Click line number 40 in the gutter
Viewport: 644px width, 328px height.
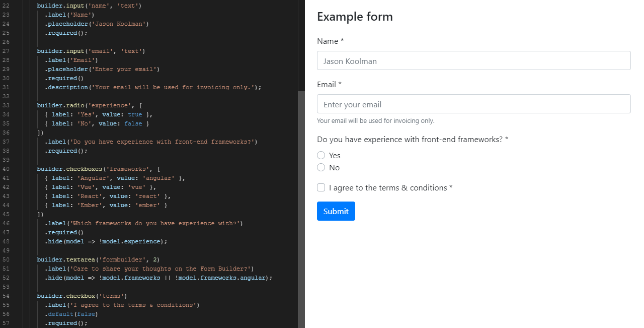[6, 169]
